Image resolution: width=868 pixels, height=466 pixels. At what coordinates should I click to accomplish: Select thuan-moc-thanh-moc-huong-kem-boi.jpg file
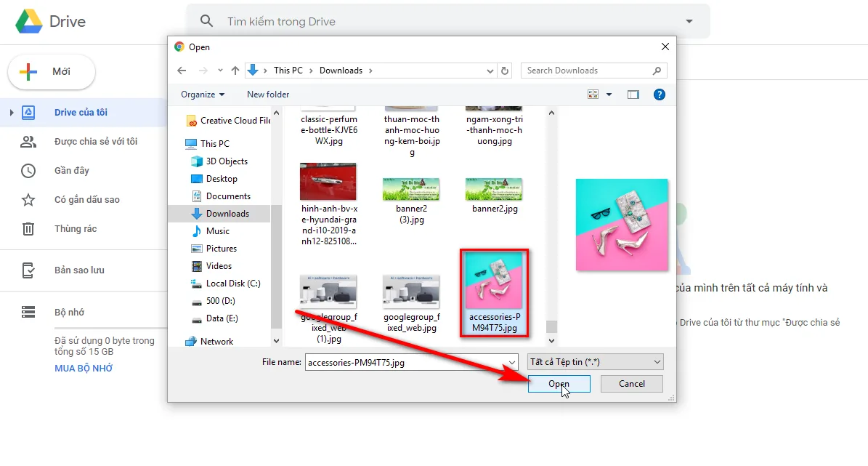coord(411,132)
